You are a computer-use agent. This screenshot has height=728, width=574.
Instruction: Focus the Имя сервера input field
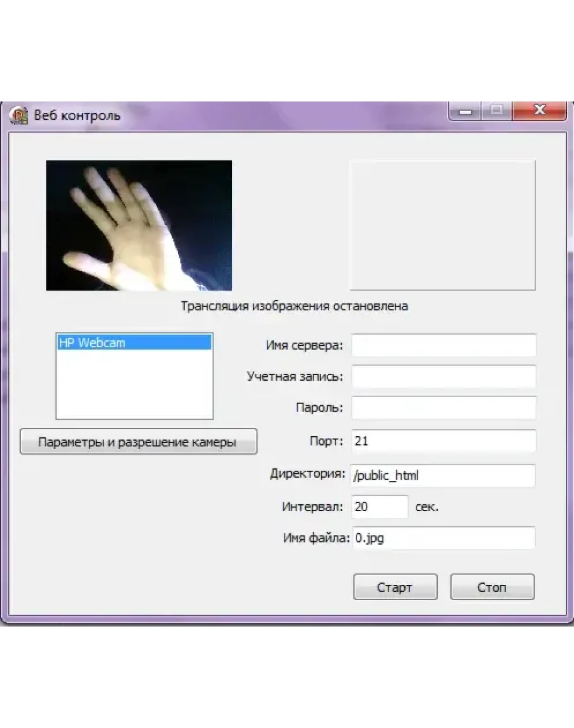443,345
